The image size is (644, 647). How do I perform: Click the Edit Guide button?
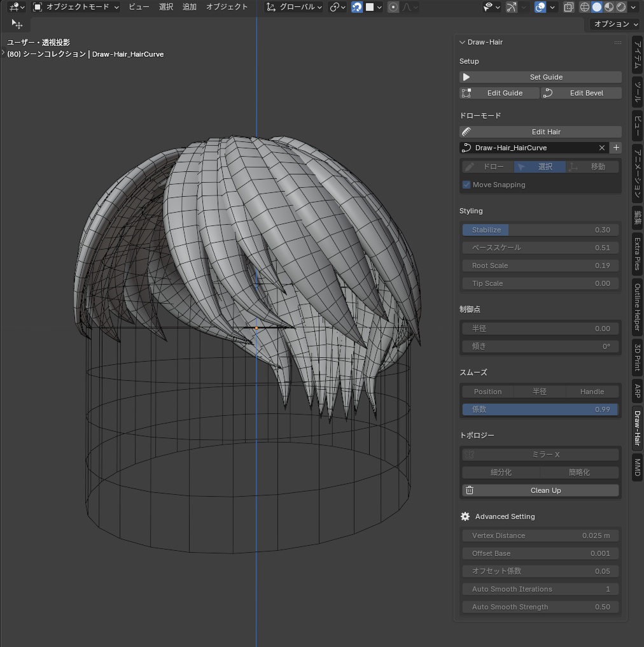tap(500, 93)
